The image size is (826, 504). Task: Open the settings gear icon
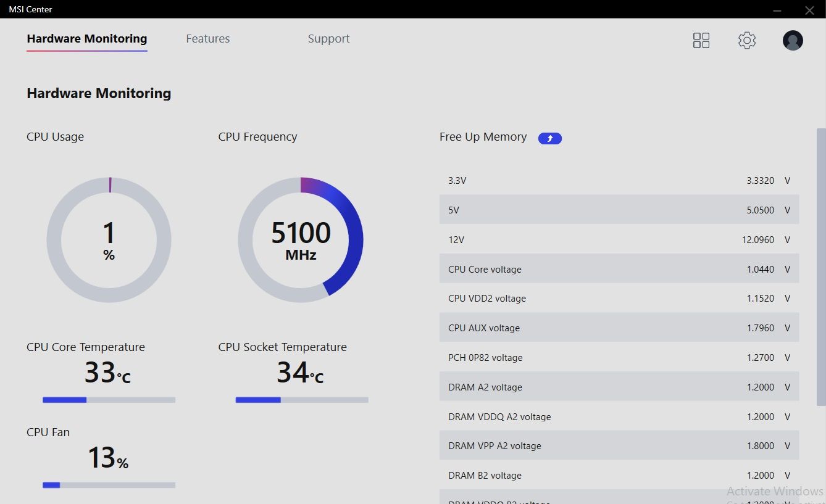[x=747, y=41]
